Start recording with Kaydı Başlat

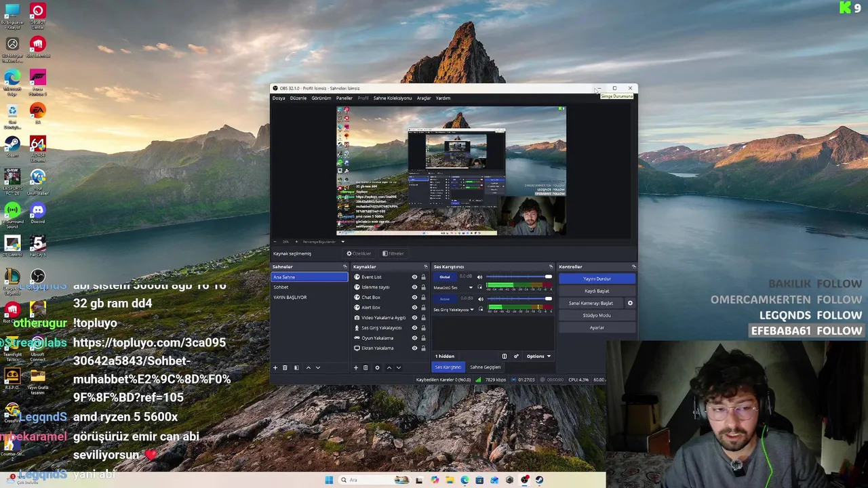pyautogui.click(x=597, y=291)
